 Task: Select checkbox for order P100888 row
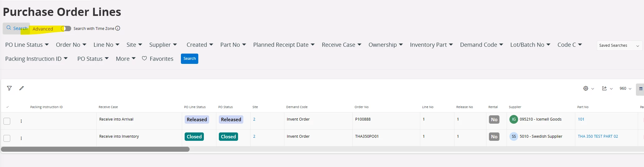click(7, 121)
